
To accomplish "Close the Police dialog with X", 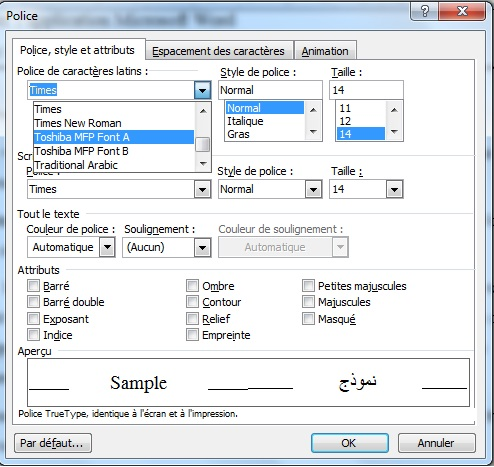I will click(x=462, y=12).
